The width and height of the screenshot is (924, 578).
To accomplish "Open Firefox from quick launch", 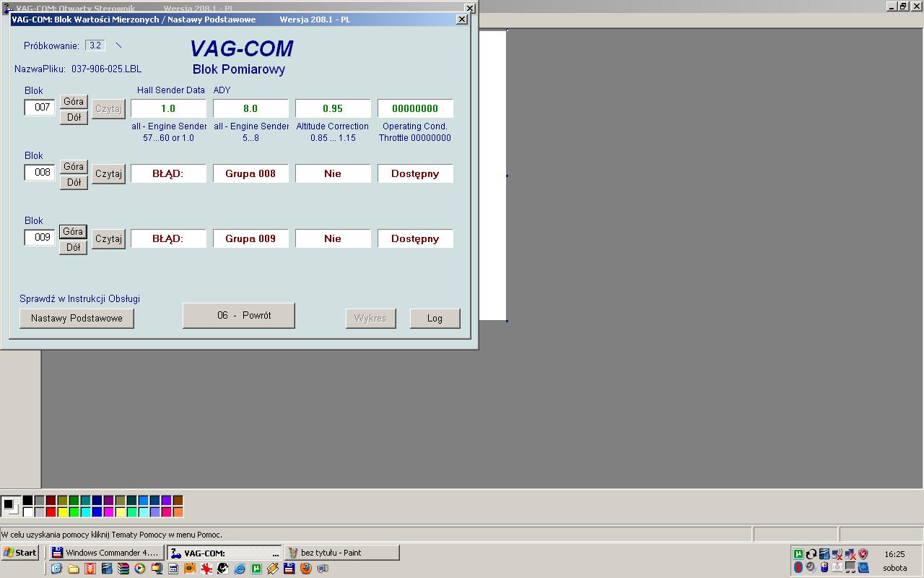I will click(x=306, y=569).
